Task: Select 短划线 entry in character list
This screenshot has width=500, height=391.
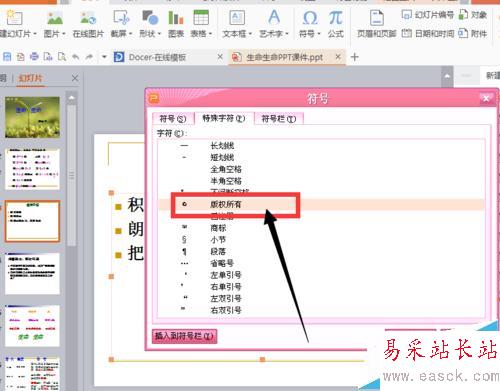Action: click(321, 157)
